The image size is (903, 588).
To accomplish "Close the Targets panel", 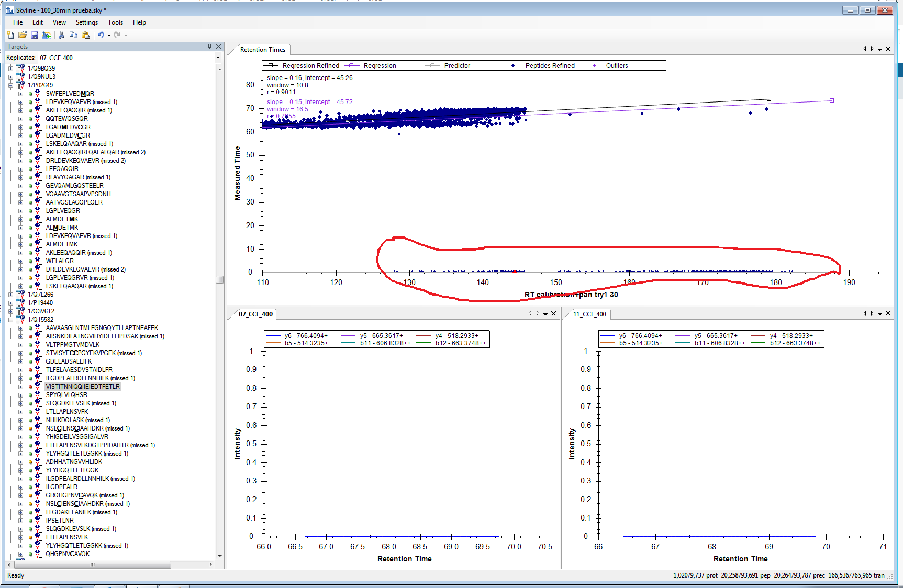I will pyautogui.click(x=219, y=47).
